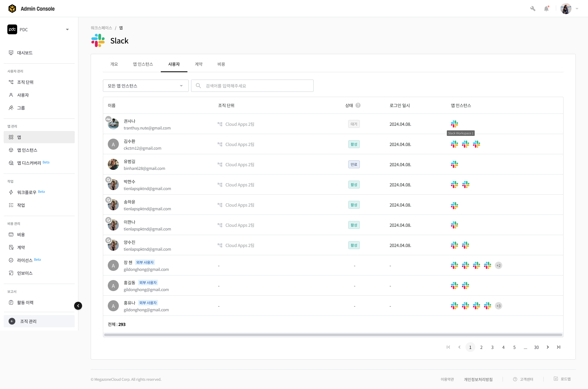
Task: Click 워크스페이스 breadcrumb link
Action: [101, 28]
